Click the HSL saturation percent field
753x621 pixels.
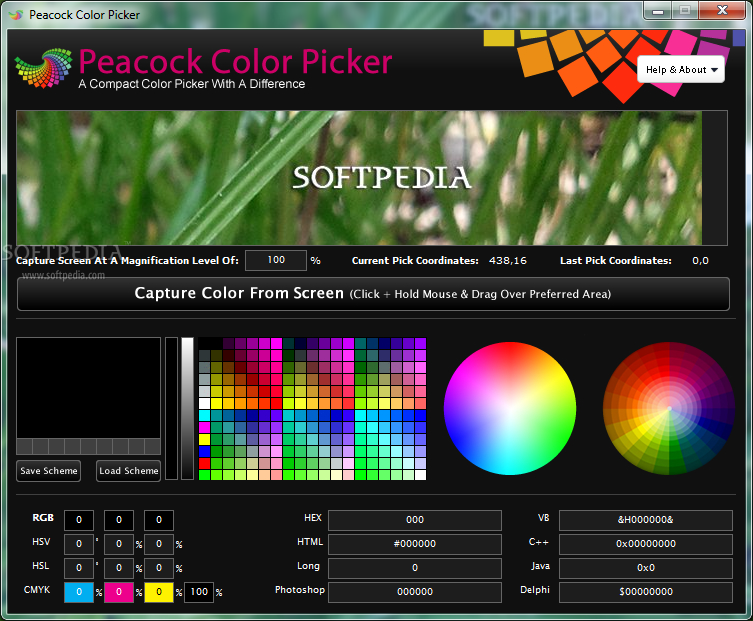(119, 568)
